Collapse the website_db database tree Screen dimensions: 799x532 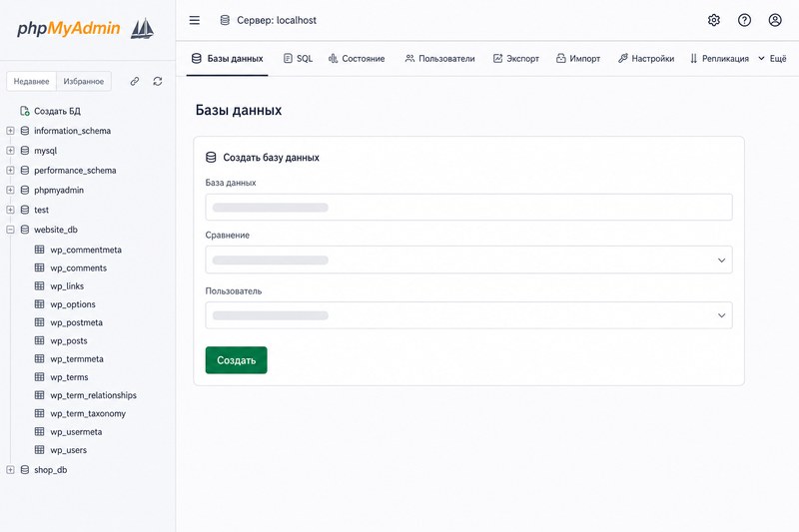pos(10,230)
